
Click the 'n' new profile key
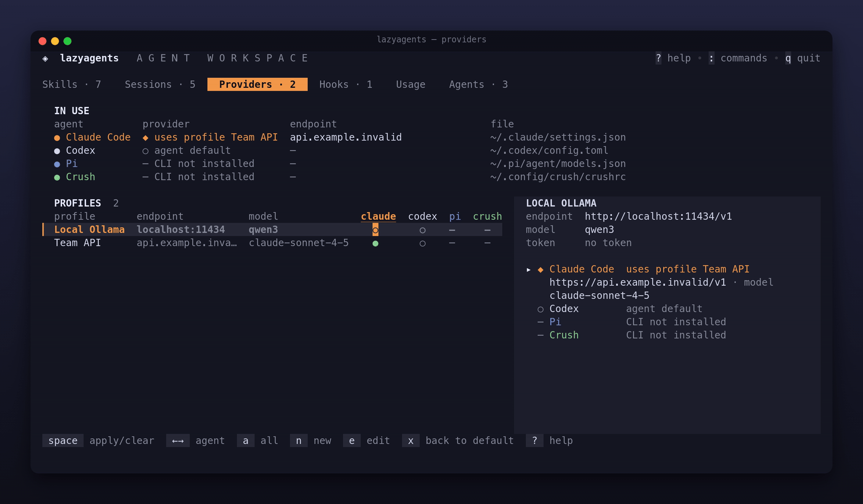310,441
